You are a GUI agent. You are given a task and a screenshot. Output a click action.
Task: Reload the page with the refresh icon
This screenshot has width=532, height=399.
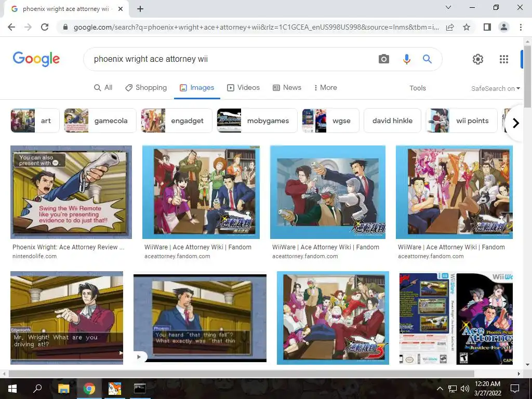coord(45,27)
